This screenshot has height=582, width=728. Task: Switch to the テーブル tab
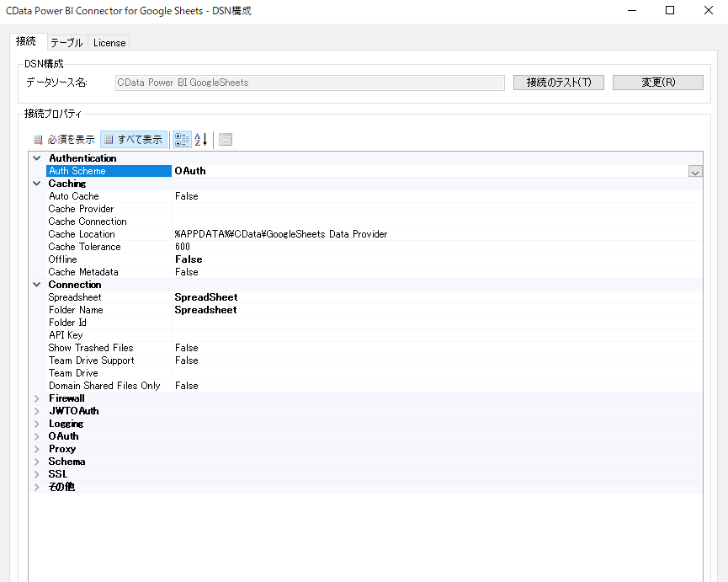[66, 43]
